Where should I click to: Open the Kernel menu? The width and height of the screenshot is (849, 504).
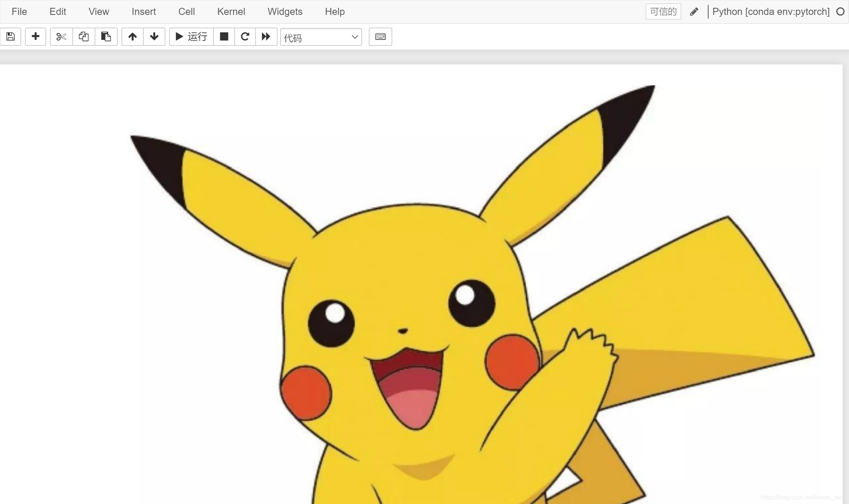pos(231,12)
